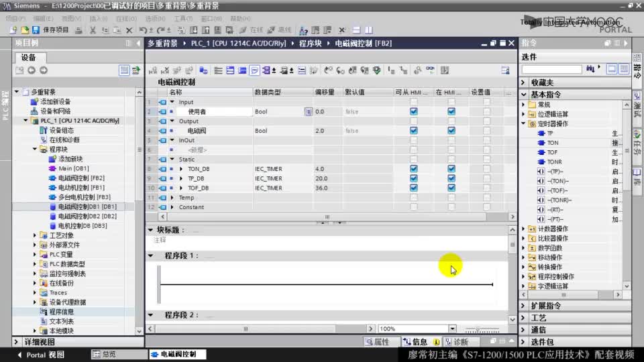Click the instruction search input field
This screenshot has height=362, width=644.
551,69
